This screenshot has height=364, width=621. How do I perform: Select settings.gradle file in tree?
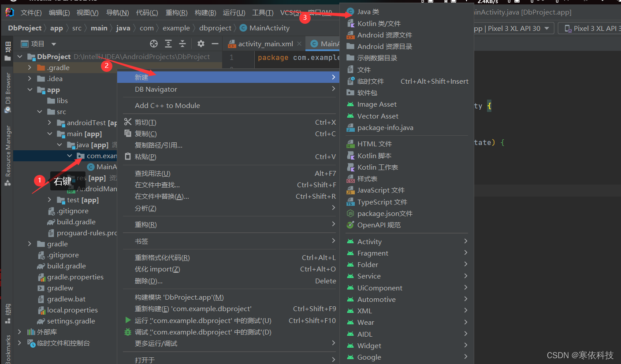71,321
